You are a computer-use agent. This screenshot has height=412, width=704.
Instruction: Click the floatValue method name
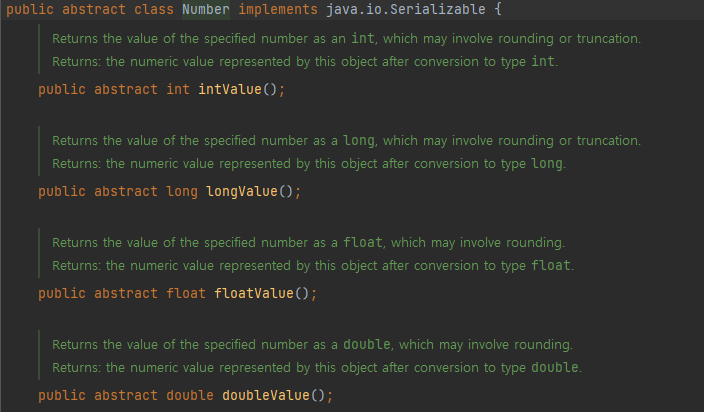coord(254,293)
